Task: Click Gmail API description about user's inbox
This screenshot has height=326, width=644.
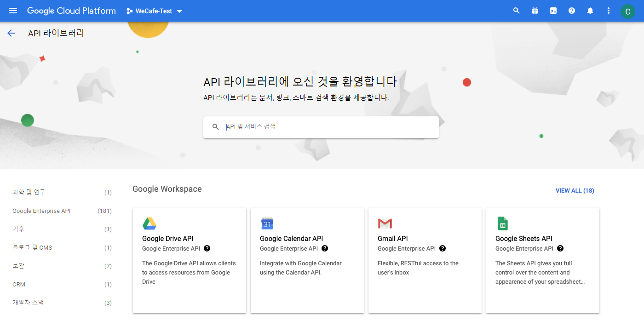Action: pos(418,268)
